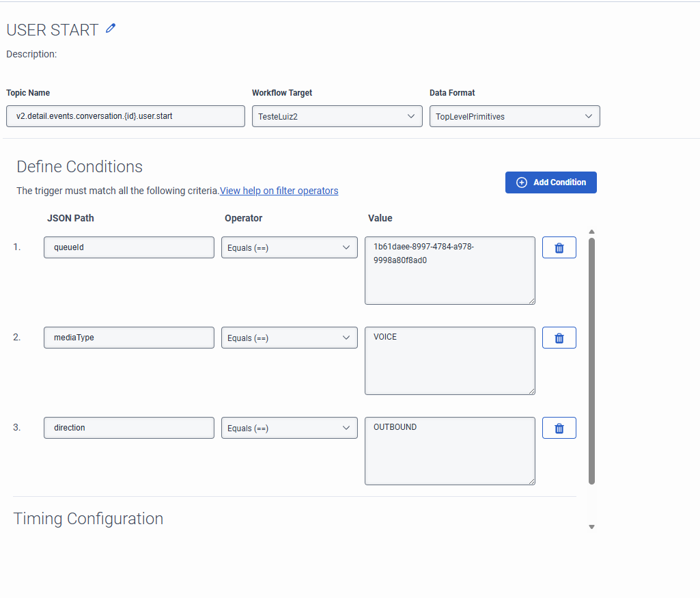
Task: Delete the mediaType condition with trash icon
Action: [x=559, y=338]
